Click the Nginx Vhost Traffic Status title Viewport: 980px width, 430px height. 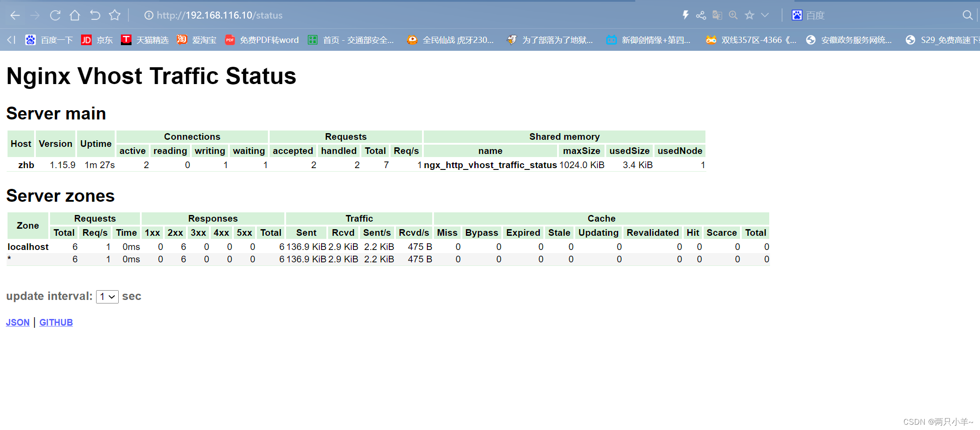151,76
